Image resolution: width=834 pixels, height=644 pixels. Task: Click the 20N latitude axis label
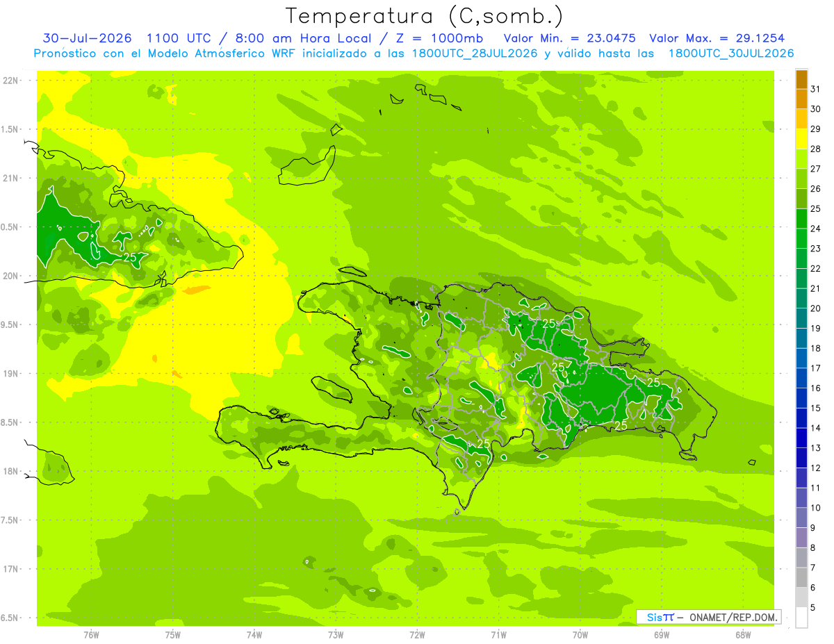pos(11,276)
